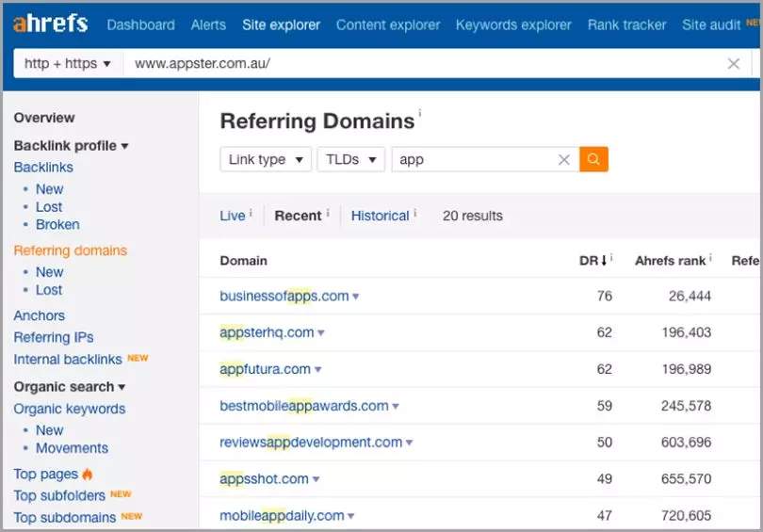Sort by the Domain column header
Viewport: 763px width, 532px height.
[x=243, y=261]
